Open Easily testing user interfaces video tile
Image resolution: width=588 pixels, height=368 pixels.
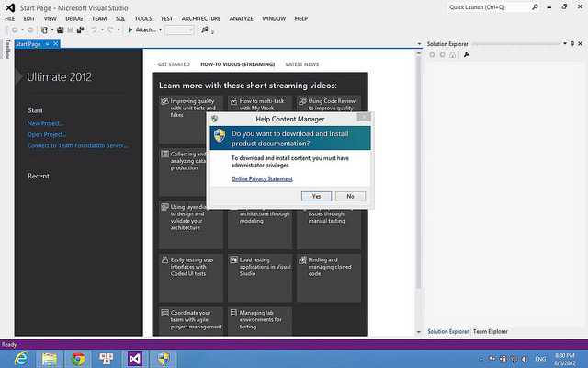click(191, 278)
